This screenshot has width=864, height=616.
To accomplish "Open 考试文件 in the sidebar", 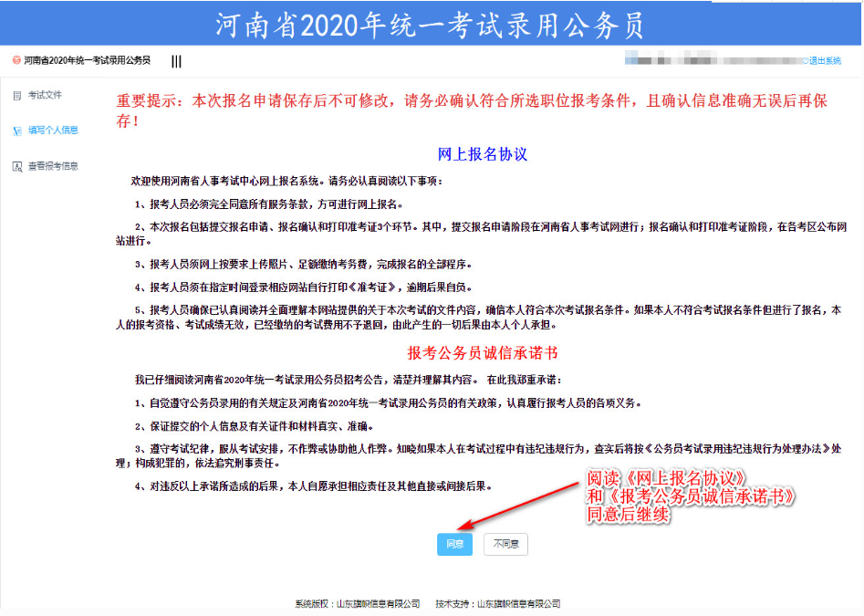I will point(45,95).
